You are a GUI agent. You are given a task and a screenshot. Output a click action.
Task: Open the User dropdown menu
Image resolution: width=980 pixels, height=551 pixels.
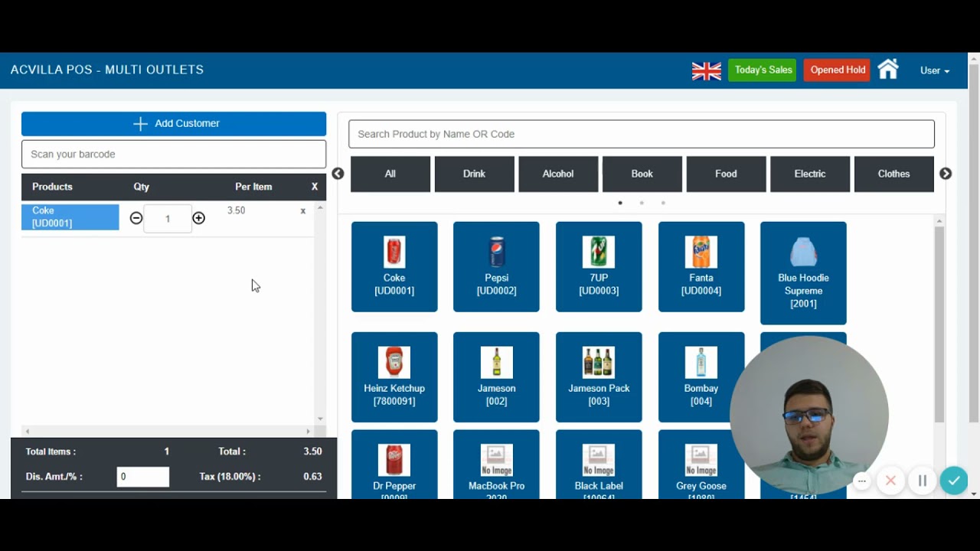coord(935,70)
